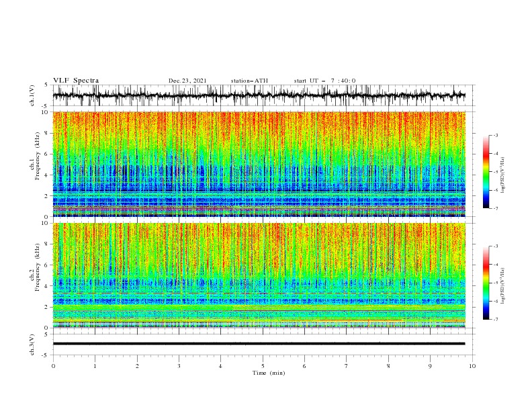
Task: Click the "station=ATH" header label
Action: click(x=249, y=81)
